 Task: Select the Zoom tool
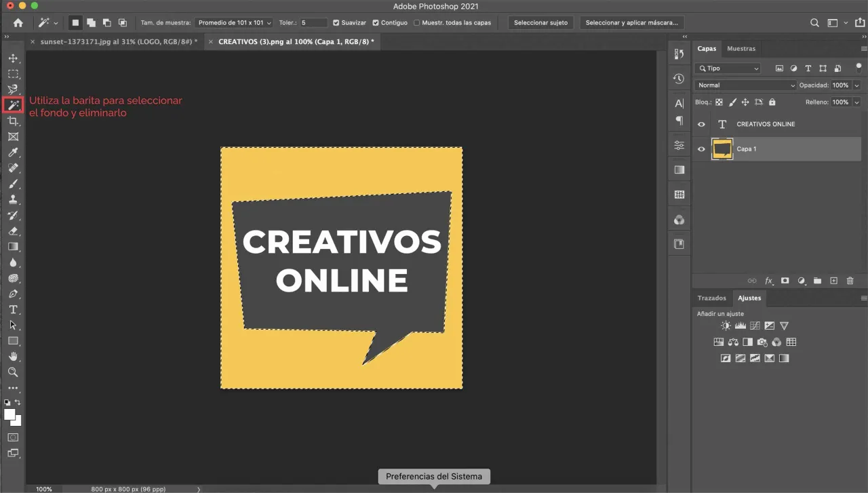14,372
